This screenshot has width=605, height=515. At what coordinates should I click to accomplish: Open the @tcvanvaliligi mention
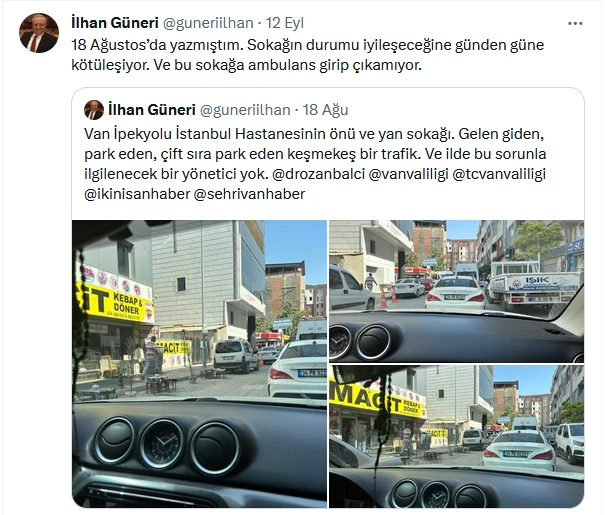(x=499, y=174)
